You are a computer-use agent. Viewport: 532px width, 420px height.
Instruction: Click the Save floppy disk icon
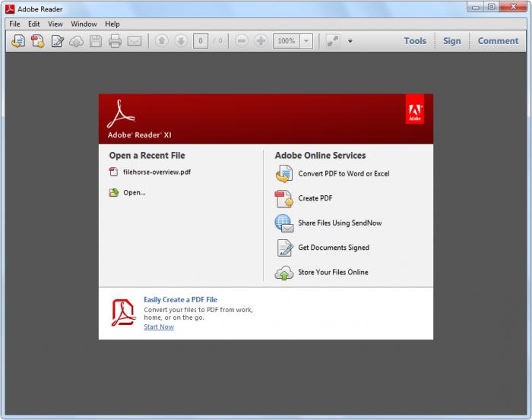[x=96, y=41]
